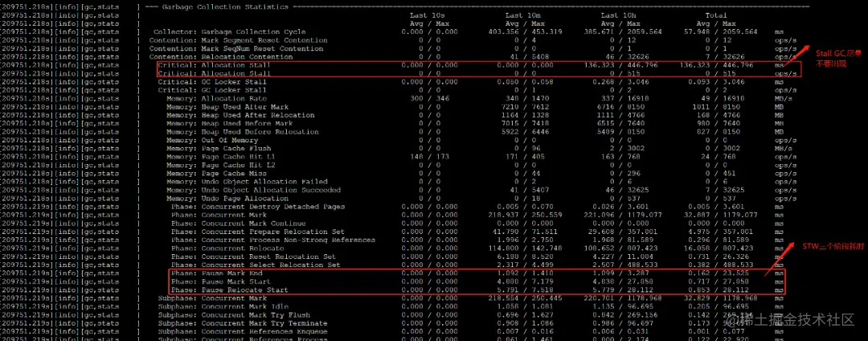Screen dimensions: 868x341
Task: Click 'Undo Page Allocation' row label
Action: (x=245, y=198)
